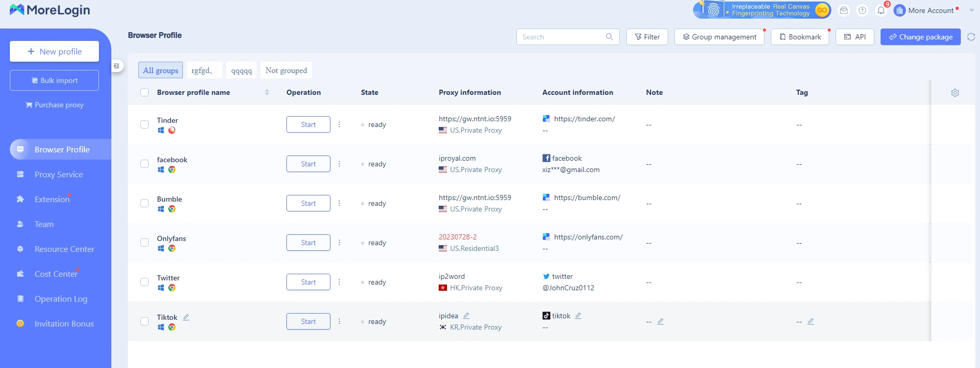Screen dimensions: 980x368
Task: Click the MoreLogin logo
Action: coord(50,10)
